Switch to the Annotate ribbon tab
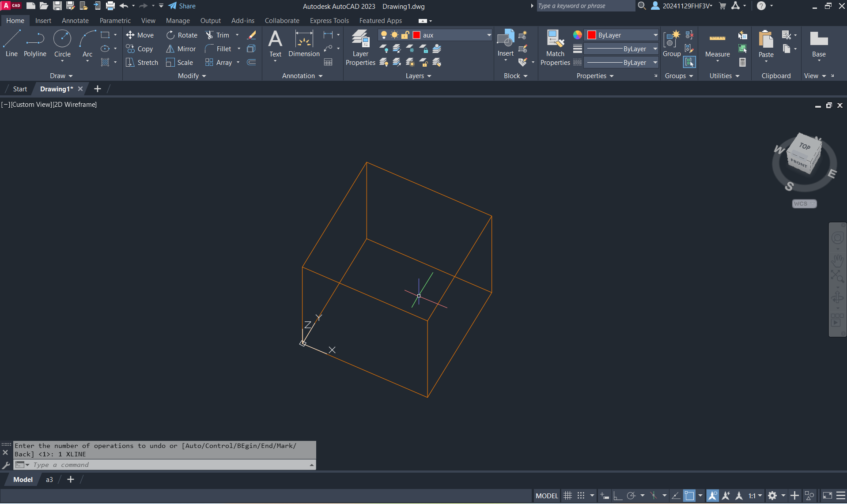Screen dimensions: 847x504 click(75, 21)
